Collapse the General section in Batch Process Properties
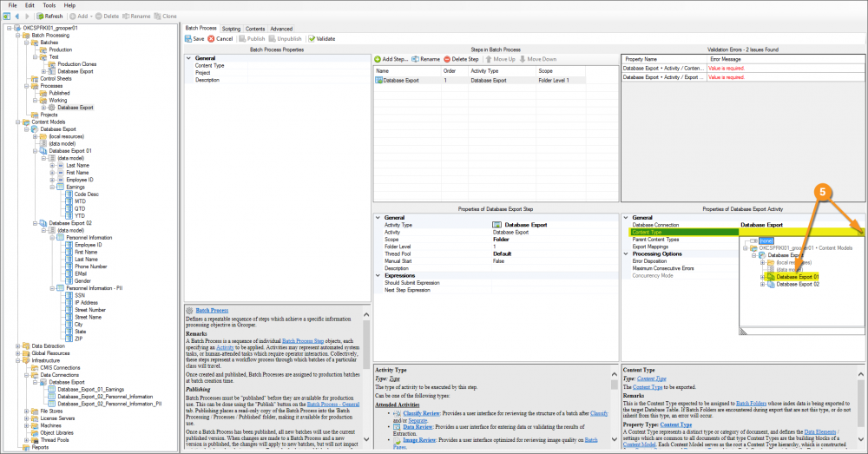Viewport: 868px width, 454px height. (188, 58)
